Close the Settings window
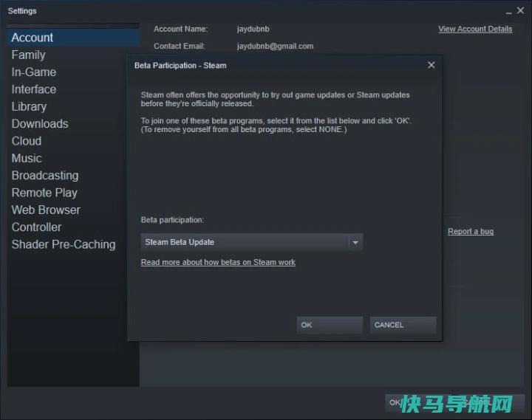The width and height of the screenshot is (532, 420). (x=520, y=10)
